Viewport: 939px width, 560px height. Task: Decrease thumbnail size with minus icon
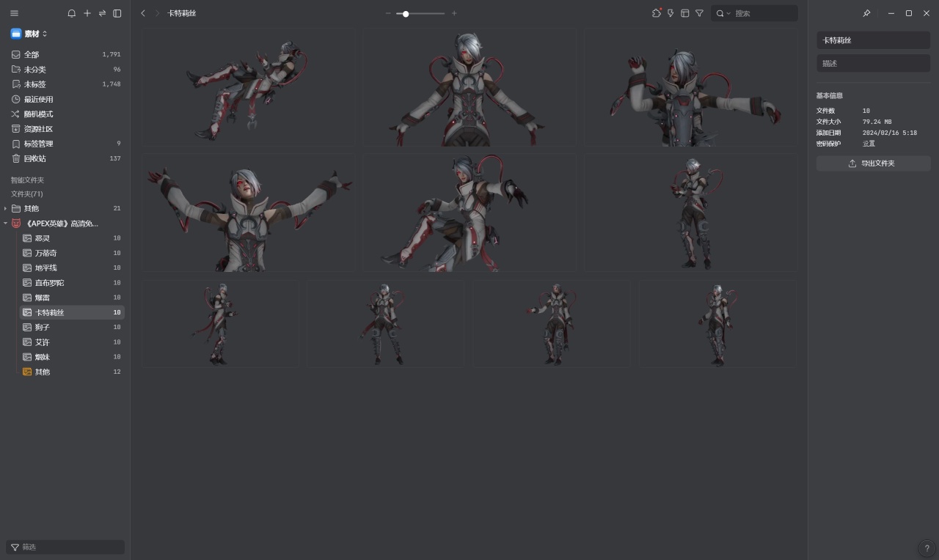388,13
